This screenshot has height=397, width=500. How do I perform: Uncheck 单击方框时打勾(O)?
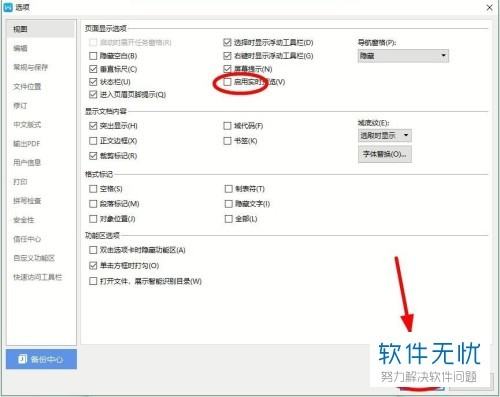tap(93, 266)
